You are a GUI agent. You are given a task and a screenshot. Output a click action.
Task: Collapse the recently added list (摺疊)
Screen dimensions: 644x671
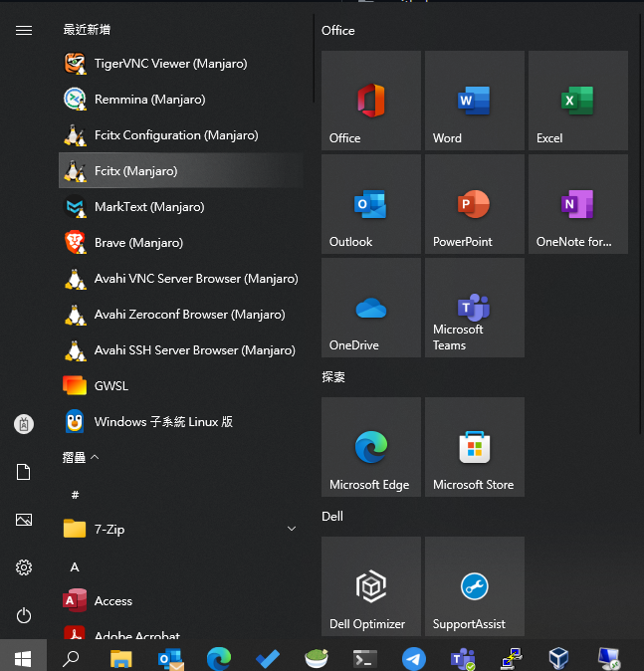coord(81,458)
